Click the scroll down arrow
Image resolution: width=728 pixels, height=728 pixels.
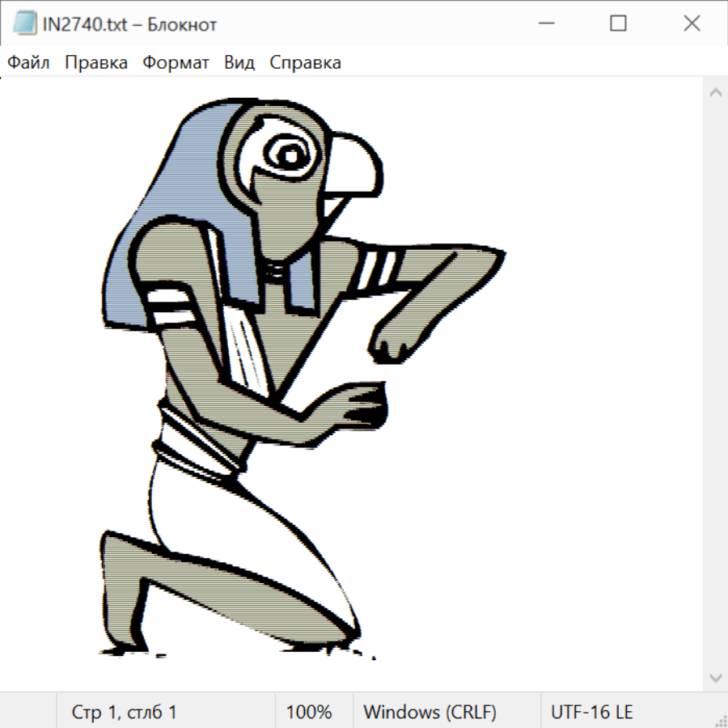[715, 676]
